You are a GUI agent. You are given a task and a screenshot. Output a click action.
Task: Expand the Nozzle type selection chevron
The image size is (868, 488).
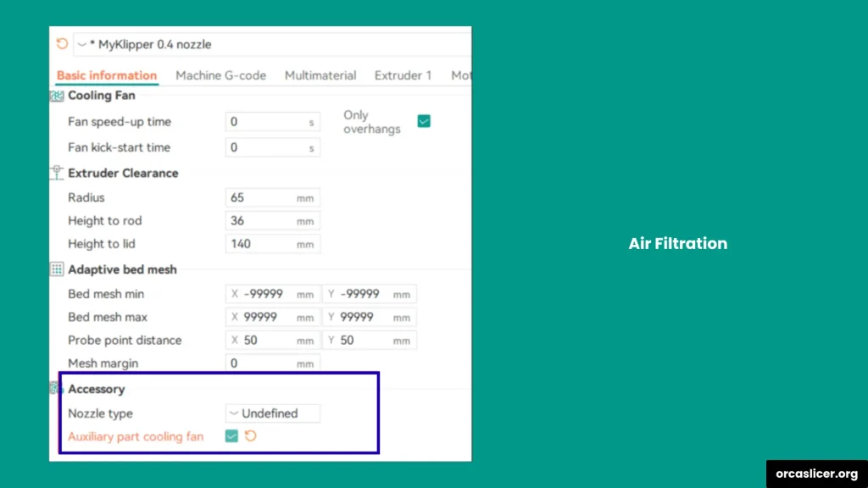click(233, 413)
